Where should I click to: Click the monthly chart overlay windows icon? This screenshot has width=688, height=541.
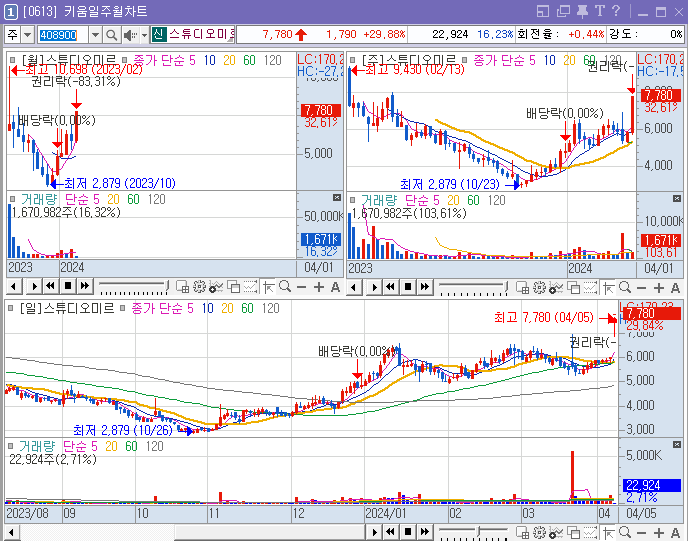(233, 287)
